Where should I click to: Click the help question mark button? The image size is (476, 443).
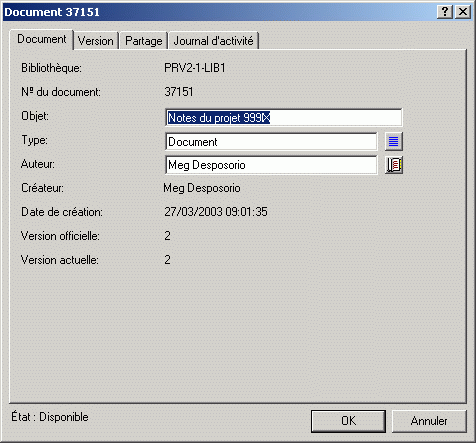[x=445, y=12]
